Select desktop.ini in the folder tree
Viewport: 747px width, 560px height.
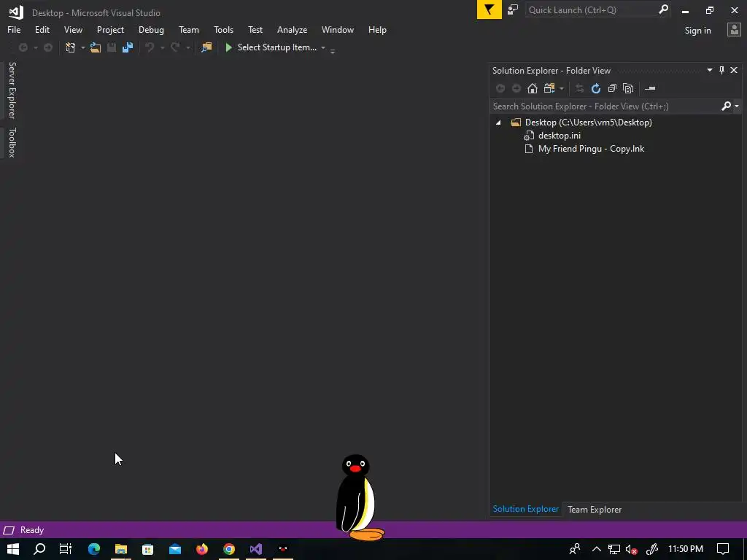point(560,136)
